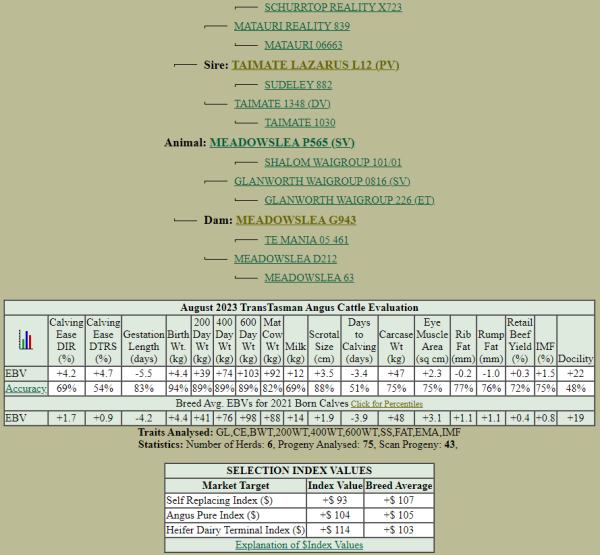The image size is (600, 555).
Task: Open sire TAIMATE LAZARUS L12 (PV)
Action: tap(315, 65)
